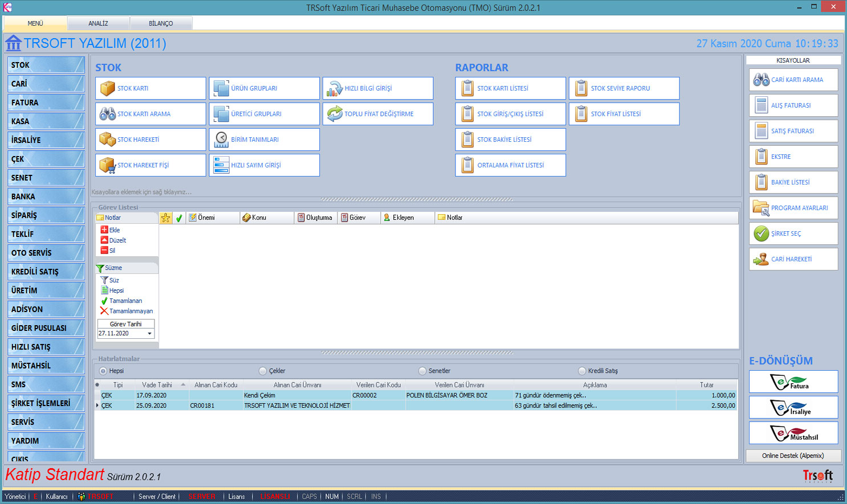Open Online Destek (Alpemix)
This screenshot has height=504, width=847.
tap(793, 456)
